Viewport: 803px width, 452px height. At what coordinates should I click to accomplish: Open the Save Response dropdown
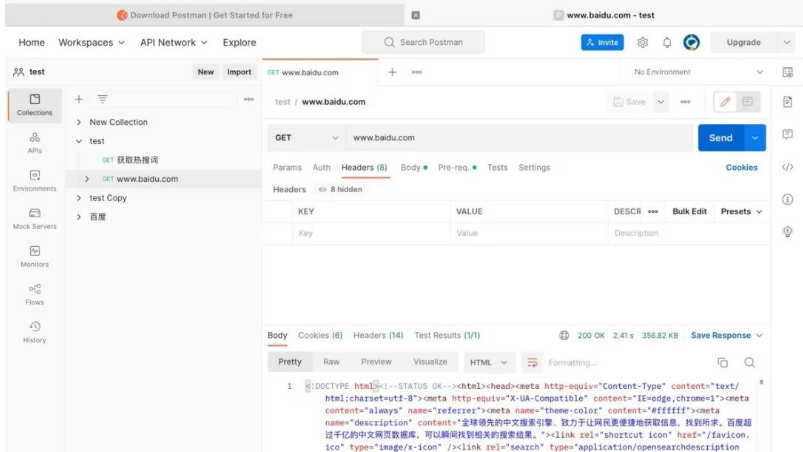click(x=727, y=335)
